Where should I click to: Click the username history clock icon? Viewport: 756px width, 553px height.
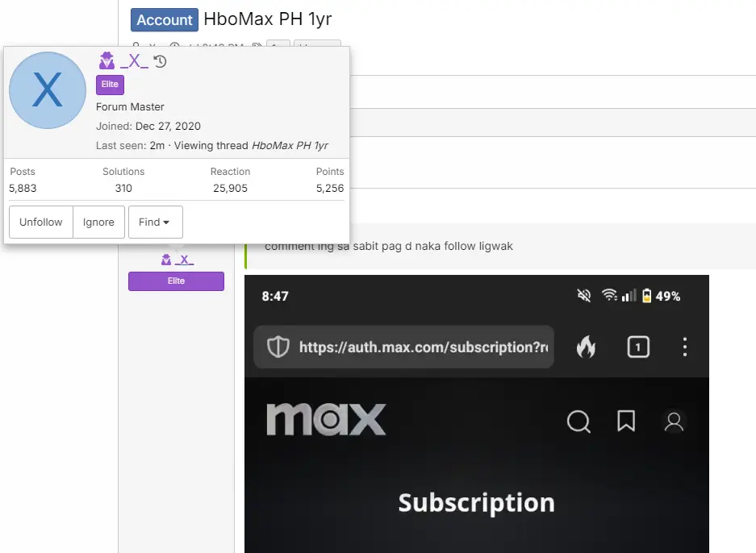click(x=160, y=61)
